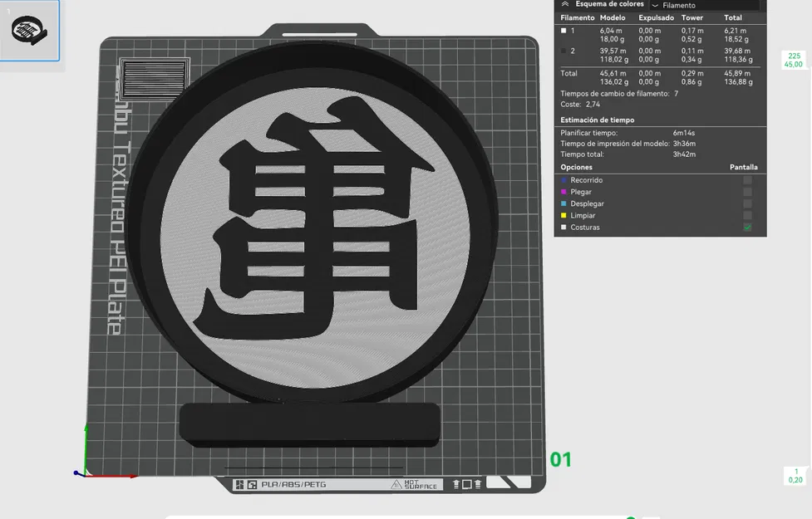Click the Coste 2,74 value

point(592,103)
